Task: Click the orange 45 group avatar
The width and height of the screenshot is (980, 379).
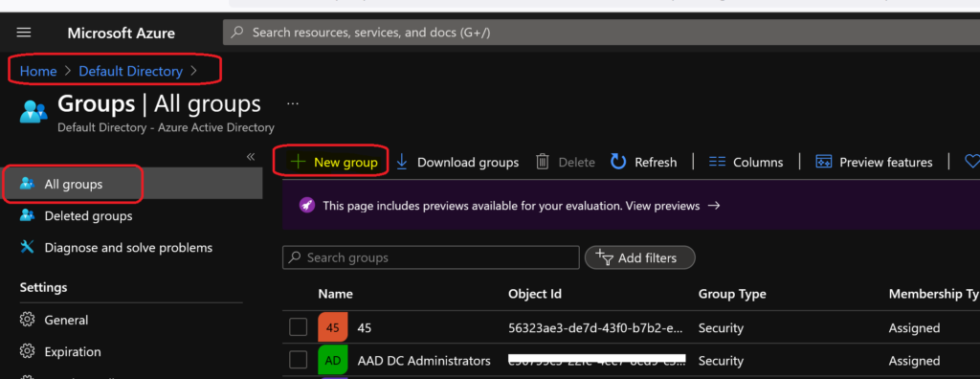Action: (332, 327)
